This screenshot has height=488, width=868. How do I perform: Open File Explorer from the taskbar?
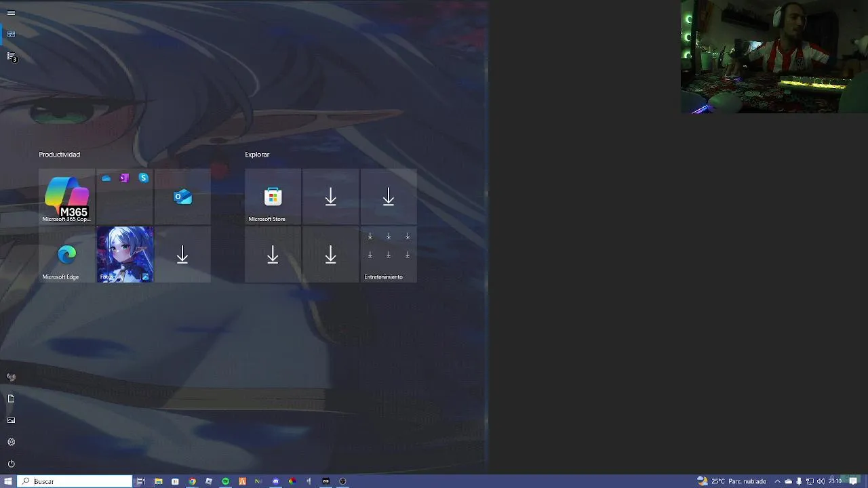click(158, 481)
